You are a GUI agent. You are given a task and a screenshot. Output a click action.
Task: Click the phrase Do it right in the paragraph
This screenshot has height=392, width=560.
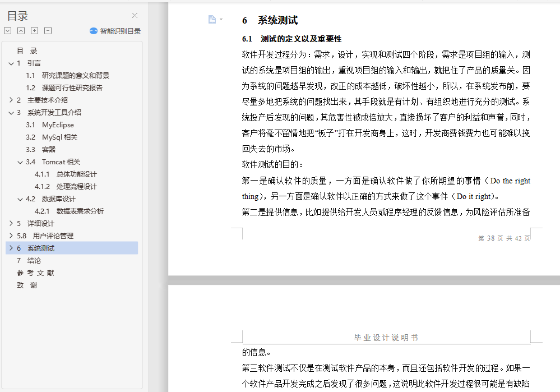(474, 196)
